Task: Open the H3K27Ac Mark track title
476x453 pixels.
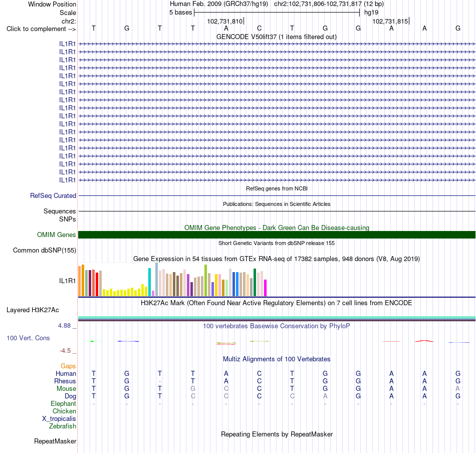Action: (277, 303)
